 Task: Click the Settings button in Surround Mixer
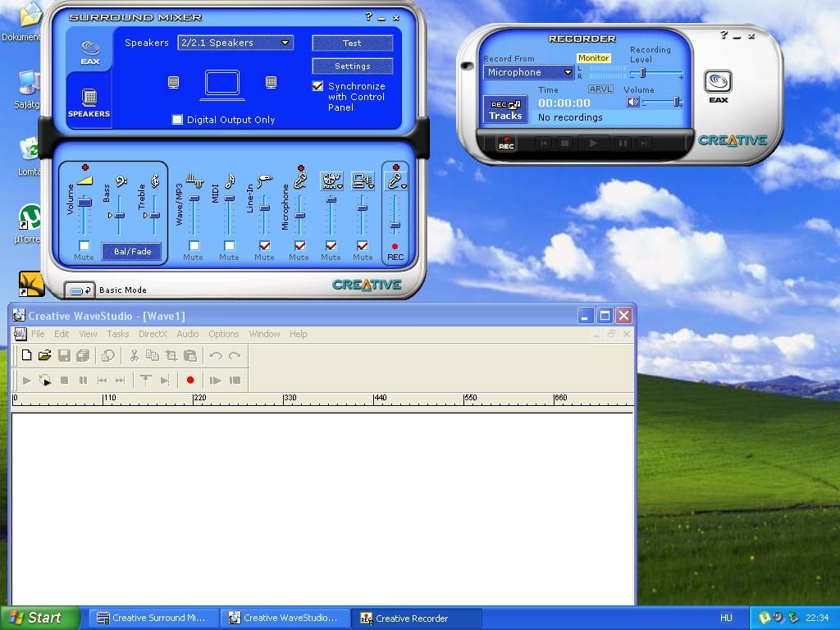pos(353,66)
